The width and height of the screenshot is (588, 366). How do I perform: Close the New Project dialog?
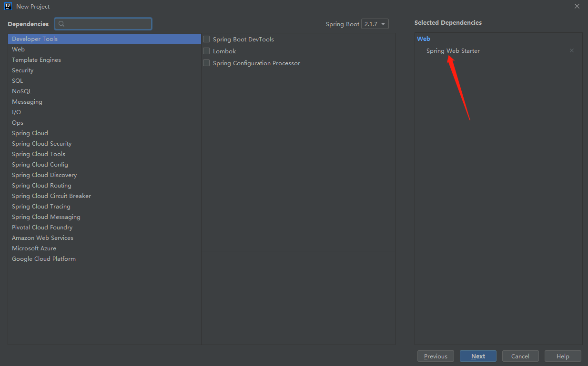[577, 6]
